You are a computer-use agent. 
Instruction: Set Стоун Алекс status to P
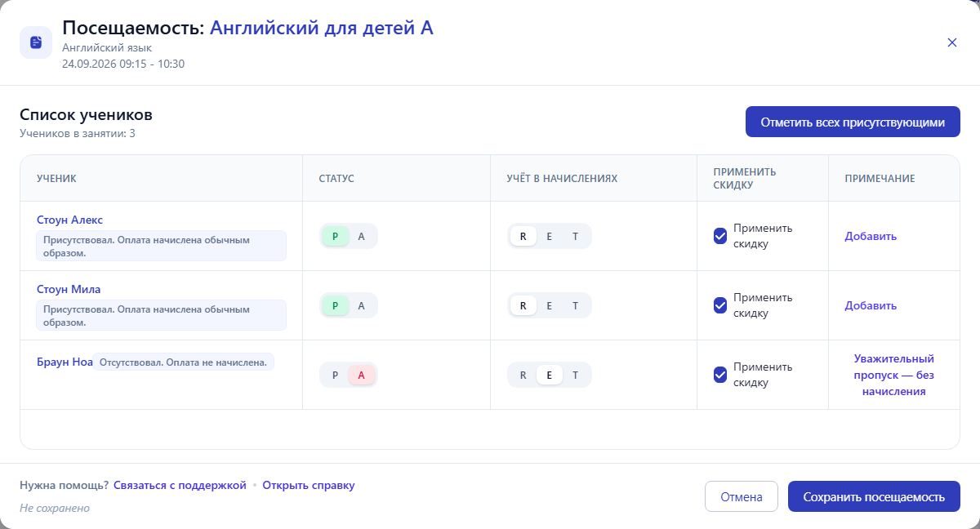click(335, 236)
